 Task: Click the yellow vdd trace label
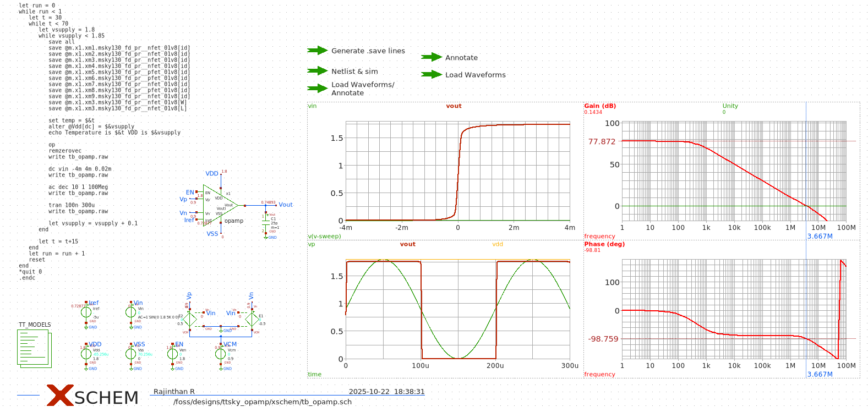498,244
